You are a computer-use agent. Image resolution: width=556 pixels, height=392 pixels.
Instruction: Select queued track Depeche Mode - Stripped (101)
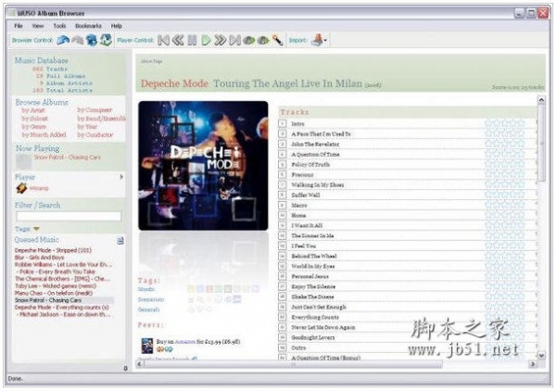pyautogui.click(x=53, y=250)
